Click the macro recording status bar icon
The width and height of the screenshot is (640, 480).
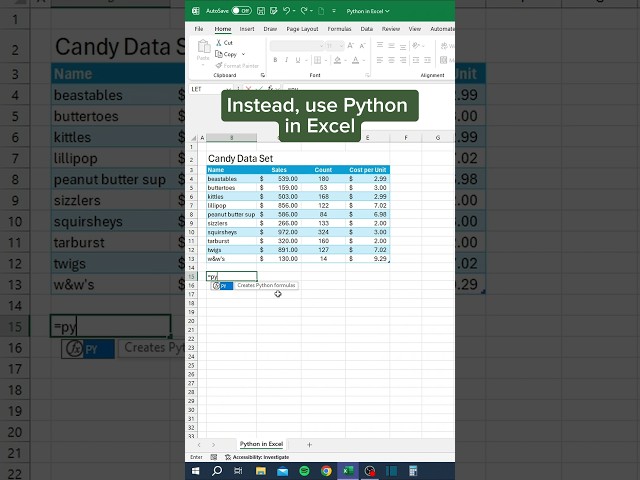tap(214, 457)
